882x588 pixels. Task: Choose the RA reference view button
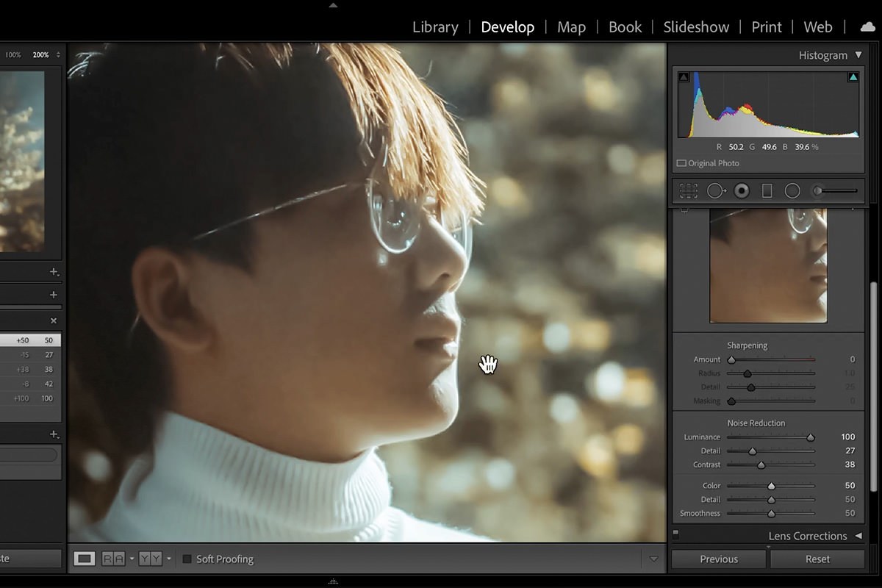(114, 559)
